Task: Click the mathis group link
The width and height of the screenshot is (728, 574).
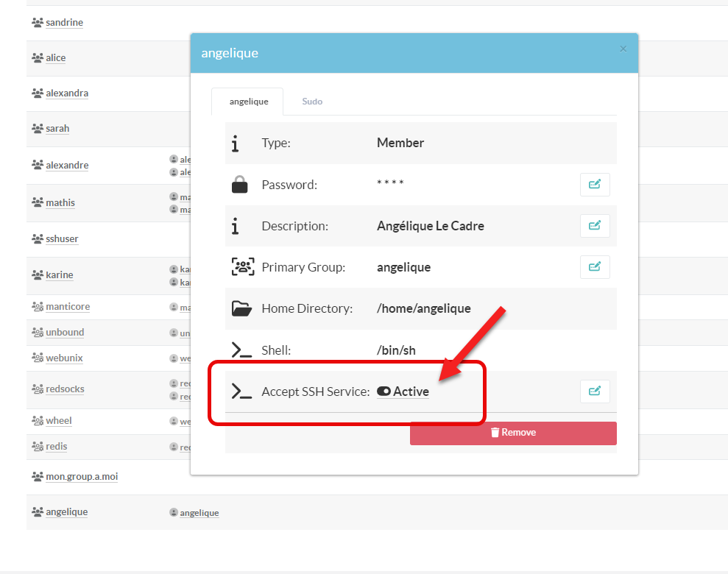Action: tap(60, 203)
